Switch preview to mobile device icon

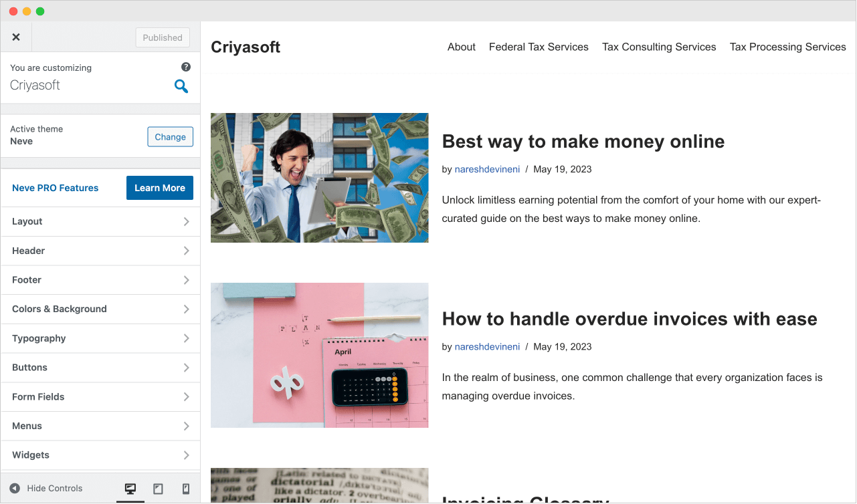186,489
